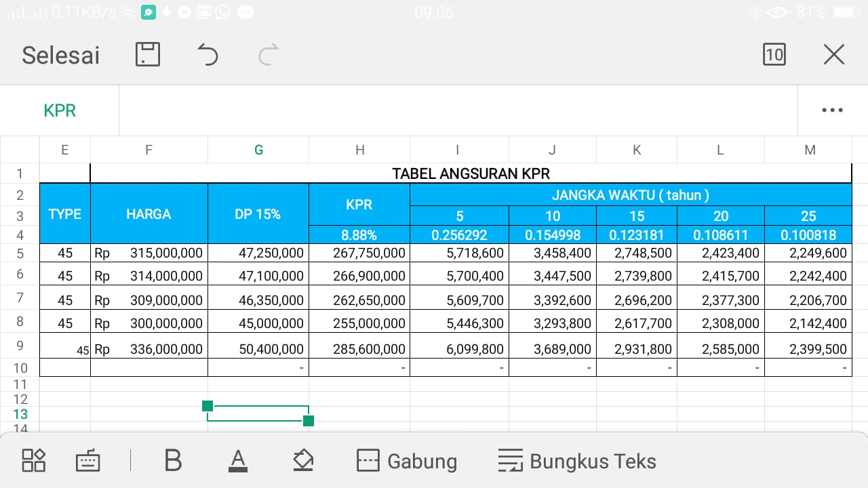Tap the save floppy disk icon
Image resolution: width=868 pixels, height=488 pixels.
[x=148, y=54]
